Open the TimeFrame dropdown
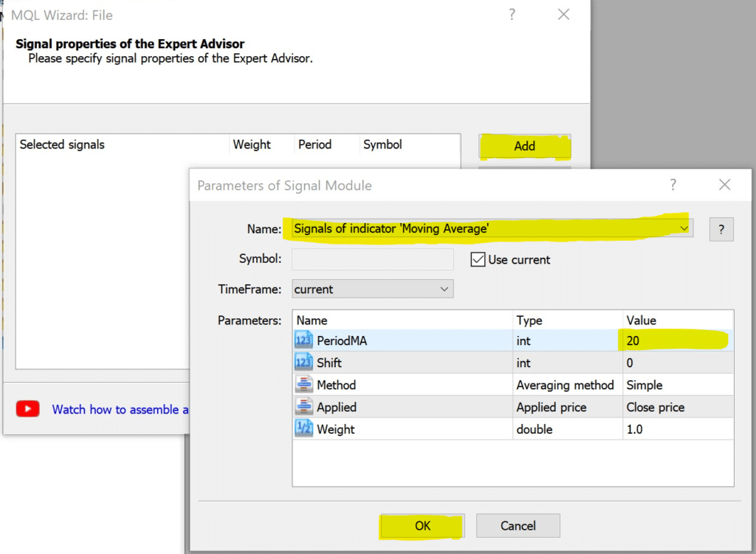This screenshot has height=554, width=756. click(x=444, y=289)
